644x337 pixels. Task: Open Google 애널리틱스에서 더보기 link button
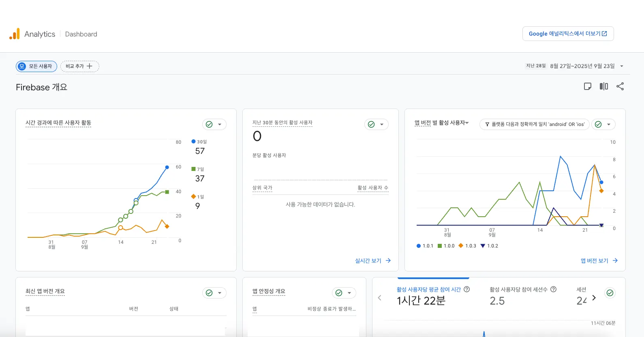click(x=568, y=34)
